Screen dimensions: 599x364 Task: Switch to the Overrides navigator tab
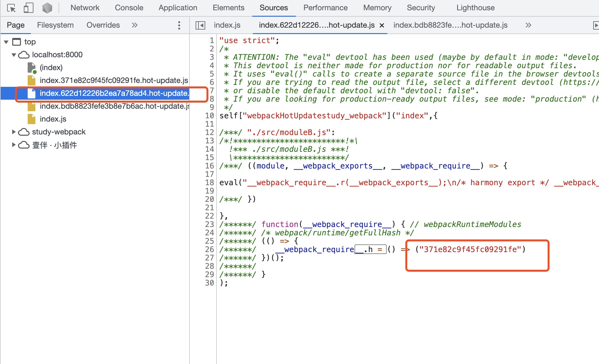[103, 25]
